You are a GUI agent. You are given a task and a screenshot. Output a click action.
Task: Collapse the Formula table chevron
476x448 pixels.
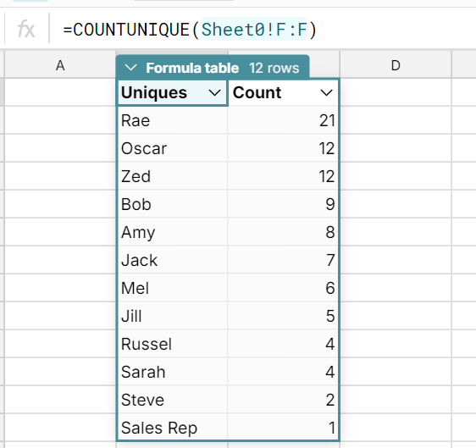(130, 68)
